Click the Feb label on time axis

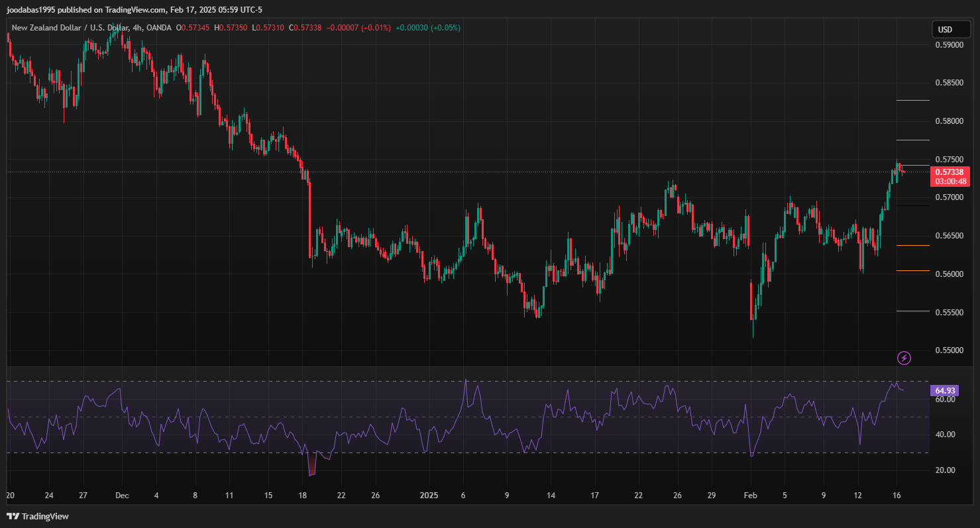(750, 496)
